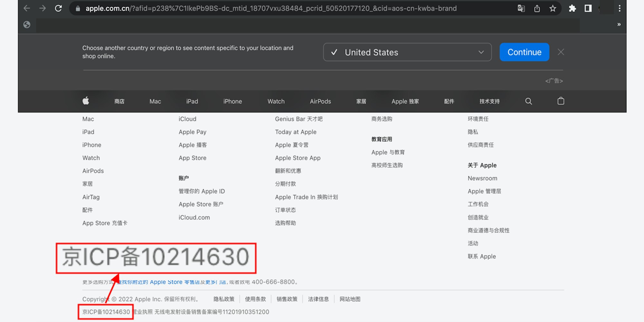
Task: Click the globe bookmark icon
Action: 27,24
